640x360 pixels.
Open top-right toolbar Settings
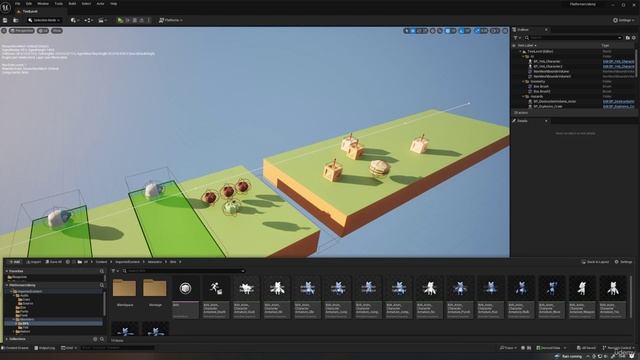click(x=623, y=20)
